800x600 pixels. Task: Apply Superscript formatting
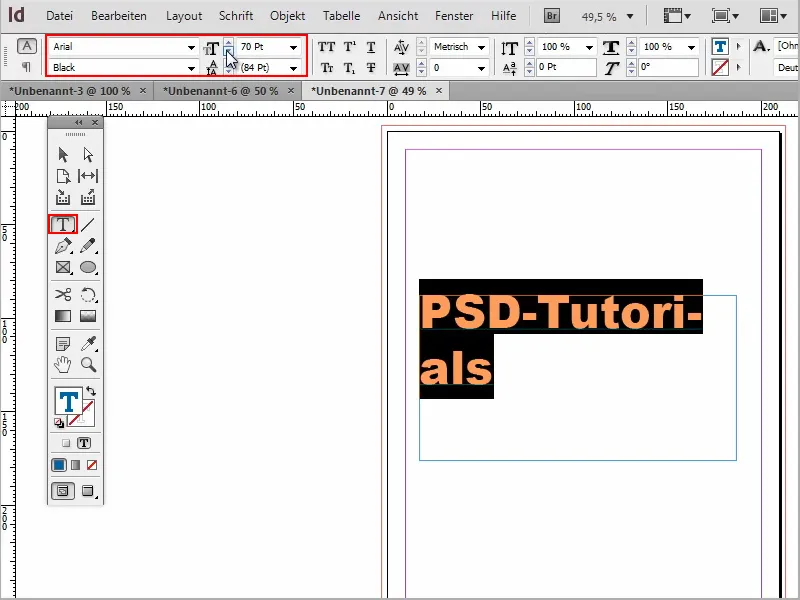(349, 47)
